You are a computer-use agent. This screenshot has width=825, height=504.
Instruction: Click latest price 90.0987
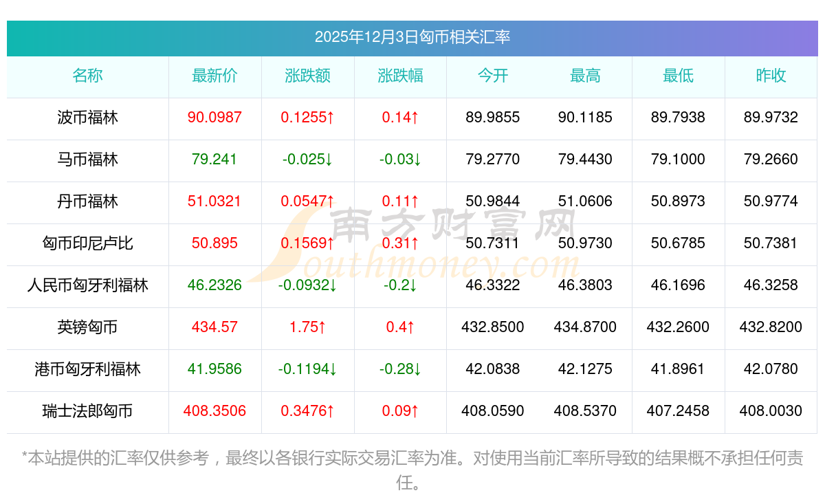pyautogui.click(x=215, y=118)
